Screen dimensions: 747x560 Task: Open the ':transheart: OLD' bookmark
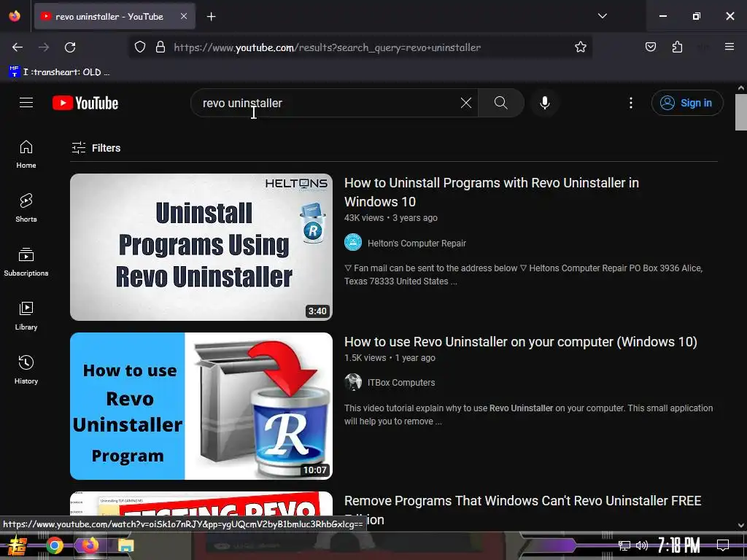pos(59,72)
